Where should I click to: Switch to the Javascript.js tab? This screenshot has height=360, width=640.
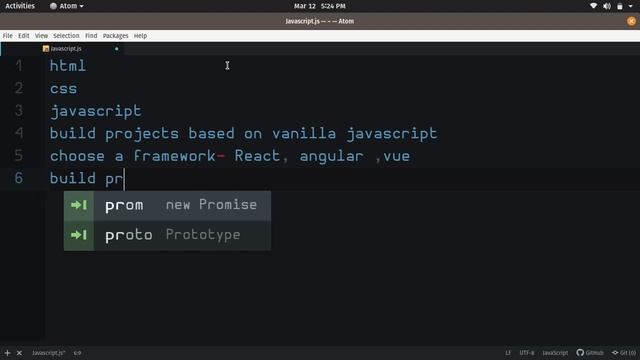point(62,49)
